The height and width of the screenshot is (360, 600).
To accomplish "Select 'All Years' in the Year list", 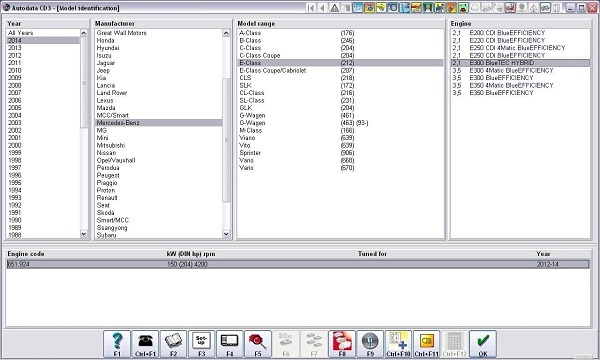I will [43, 33].
